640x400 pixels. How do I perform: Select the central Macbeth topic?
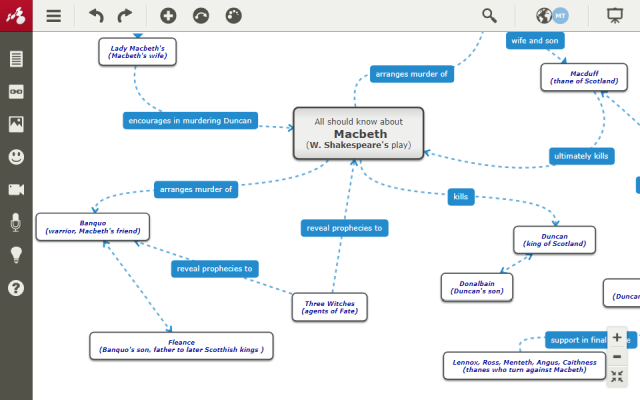point(358,133)
